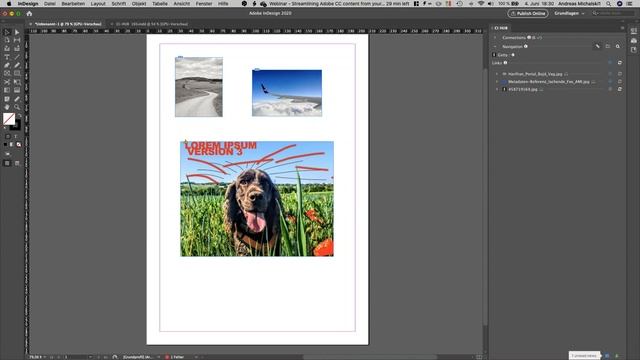
Task: Click search icon in Navigation row
Action: (618, 47)
